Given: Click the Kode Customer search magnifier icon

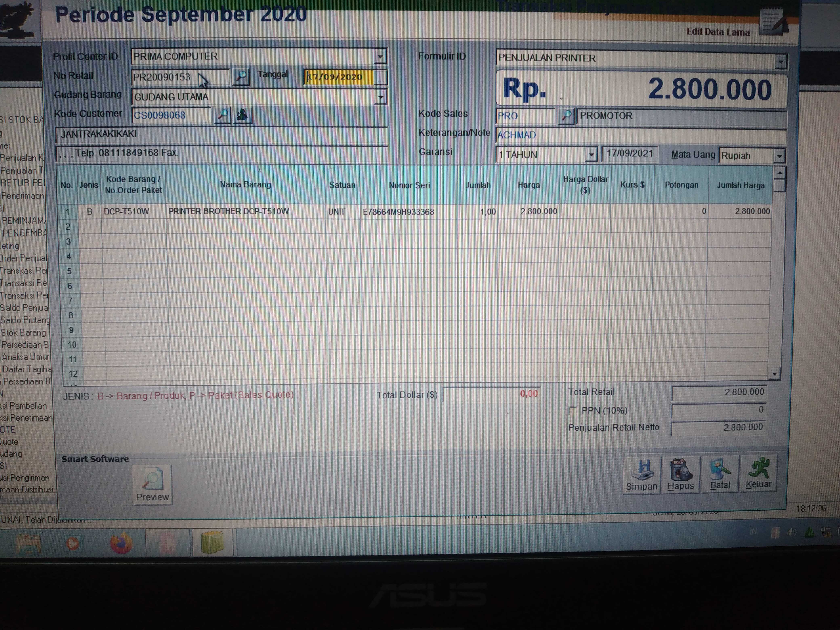Looking at the screenshot, I should tap(223, 115).
